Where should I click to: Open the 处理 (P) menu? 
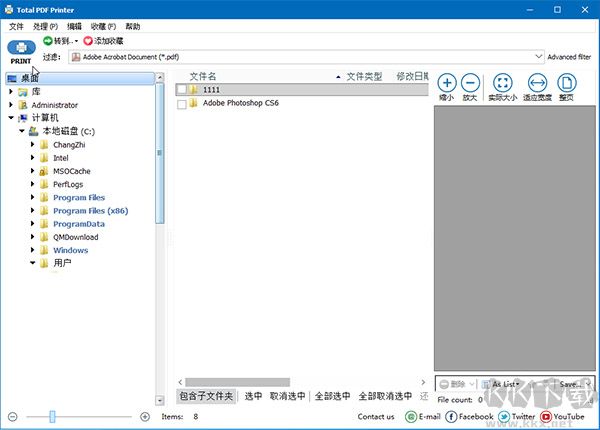(x=45, y=26)
